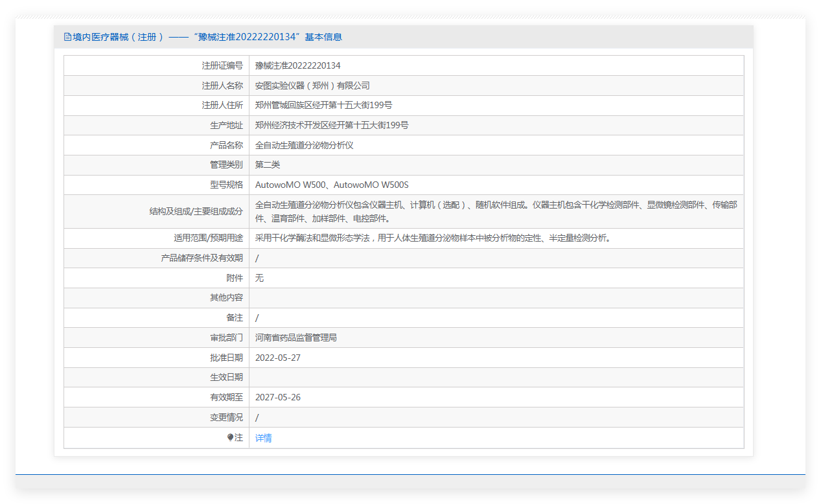Click the bullet icon beside 注
Viewport: 821px width, 504px height.
pos(230,437)
